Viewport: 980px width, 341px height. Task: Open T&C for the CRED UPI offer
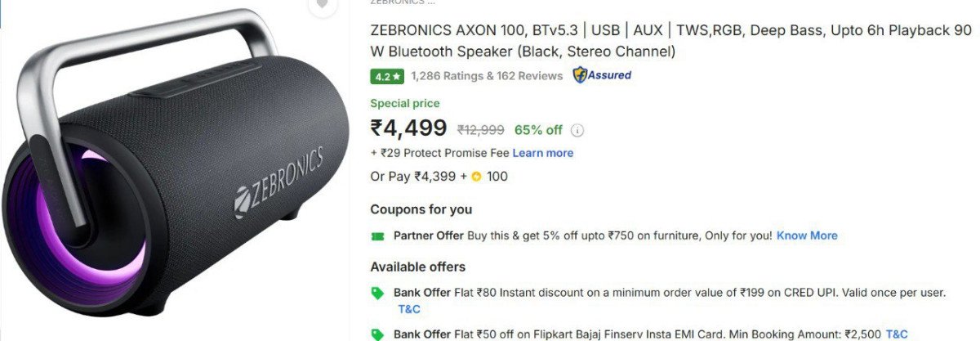click(409, 309)
